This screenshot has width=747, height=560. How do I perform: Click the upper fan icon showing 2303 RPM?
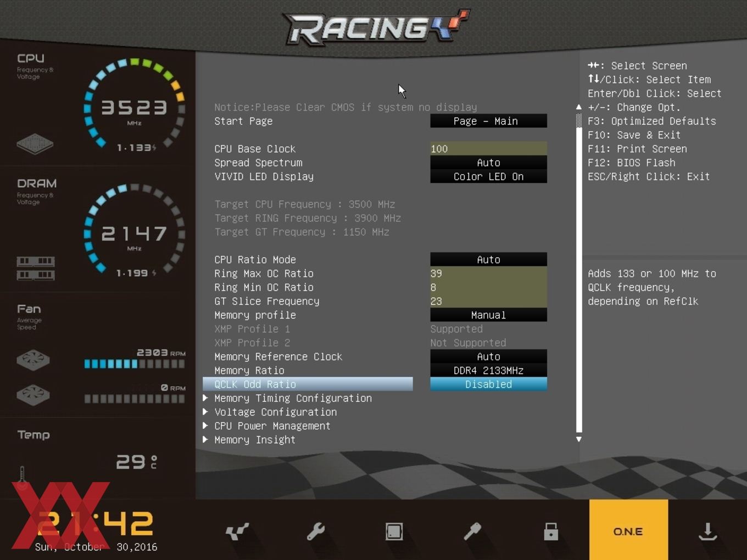[x=33, y=360]
